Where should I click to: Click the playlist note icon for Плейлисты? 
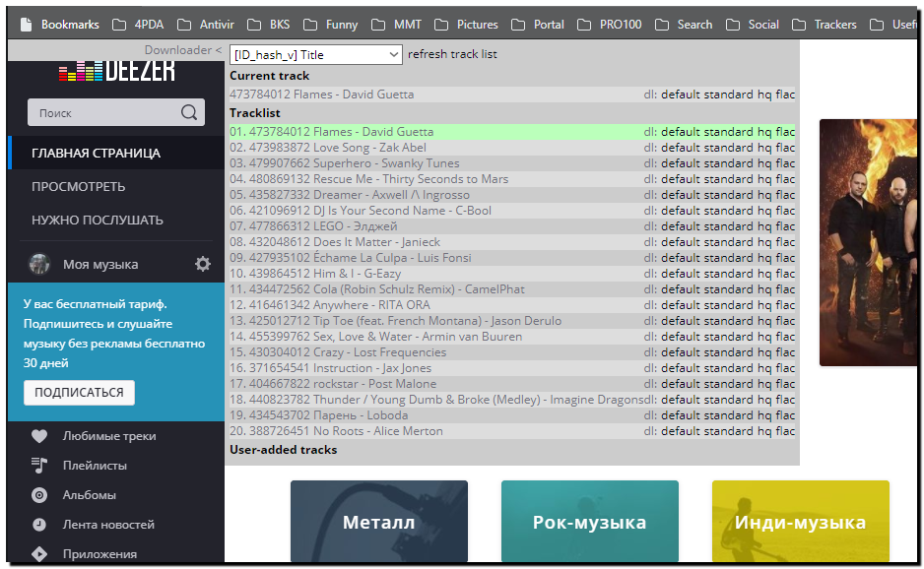point(39,466)
